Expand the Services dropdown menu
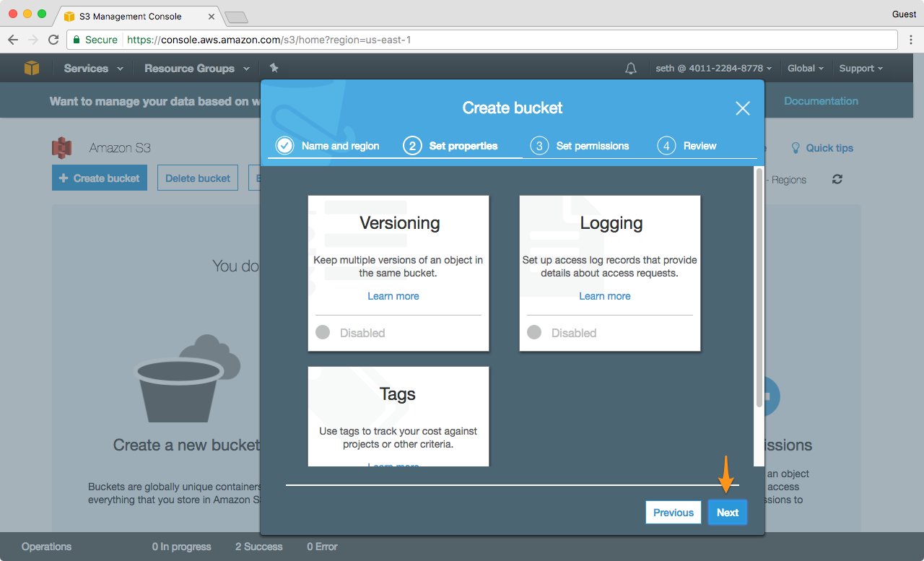 click(93, 69)
